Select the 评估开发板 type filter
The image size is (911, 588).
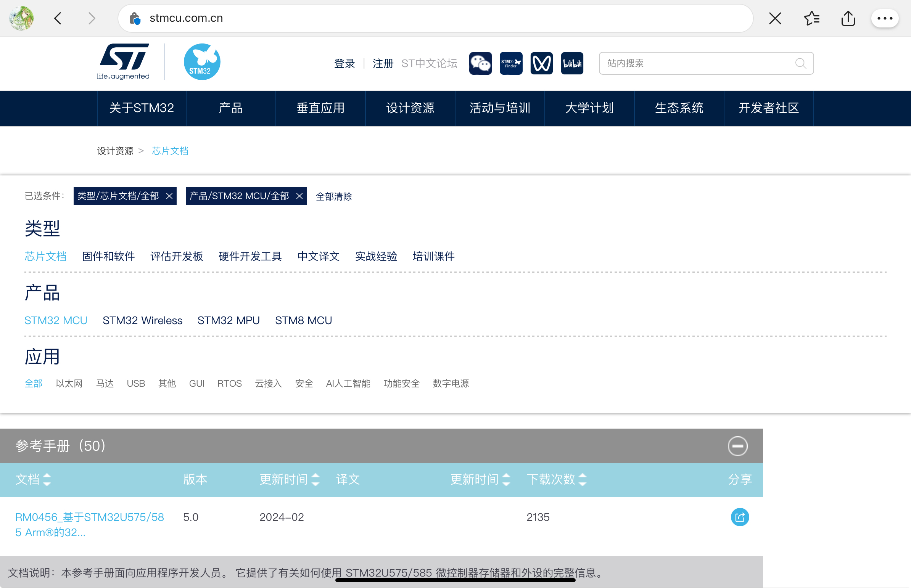pyautogui.click(x=177, y=256)
